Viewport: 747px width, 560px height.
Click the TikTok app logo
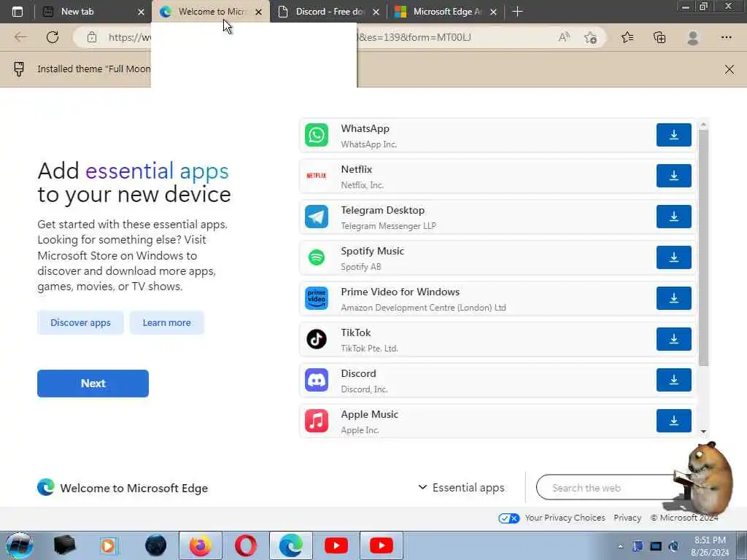(317, 339)
